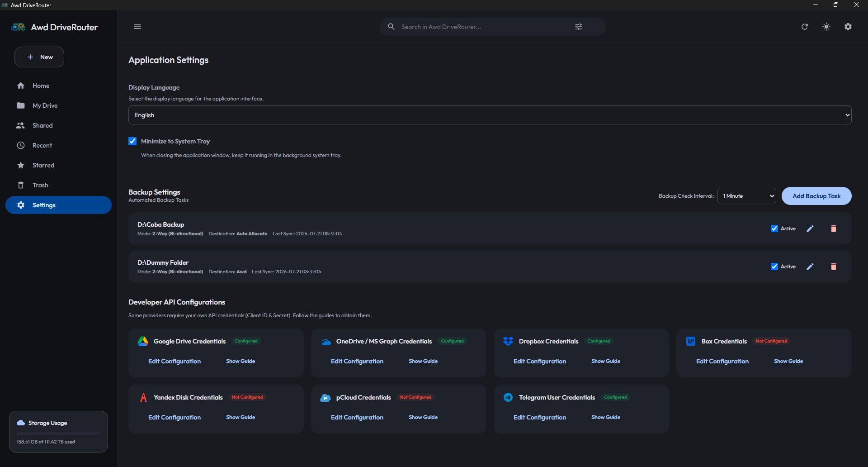Edit Configuration for Dropbox Credentials
The image size is (868, 467).
pos(540,361)
